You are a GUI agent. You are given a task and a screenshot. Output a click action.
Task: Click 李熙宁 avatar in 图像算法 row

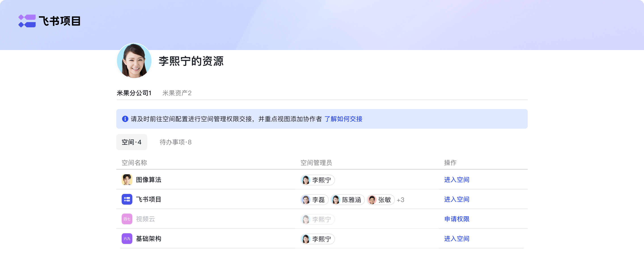coord(306,180)
